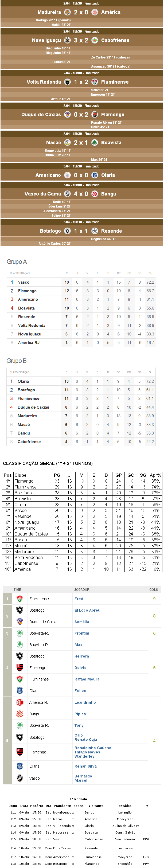Click the Grupo A heading
The height and width of the screenshot is (868, 164).
(17, 262)
